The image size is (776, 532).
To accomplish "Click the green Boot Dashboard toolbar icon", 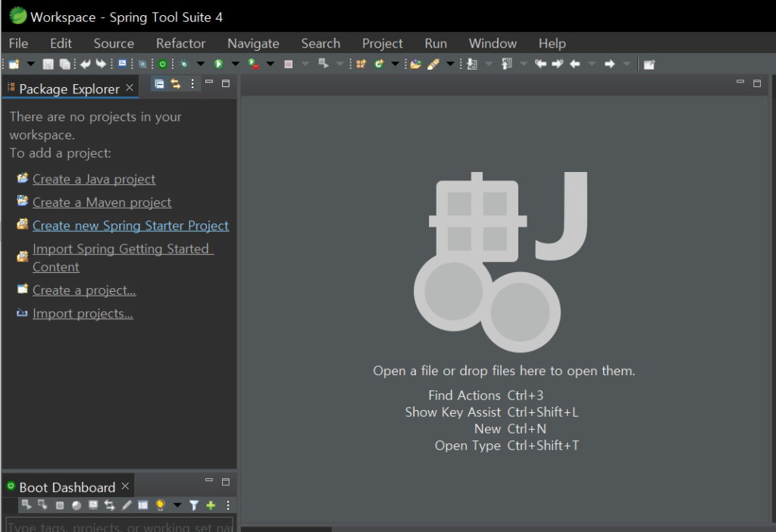I will pos(162,64).
